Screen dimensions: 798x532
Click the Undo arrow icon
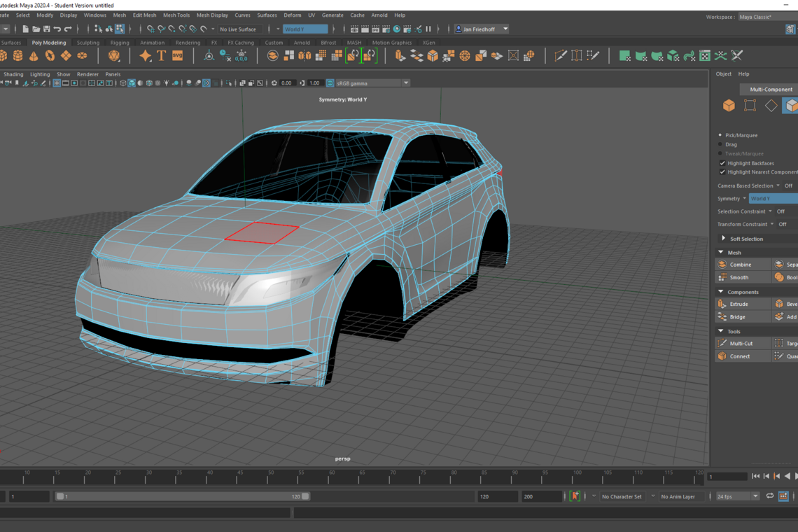click(x=57, y=29)
